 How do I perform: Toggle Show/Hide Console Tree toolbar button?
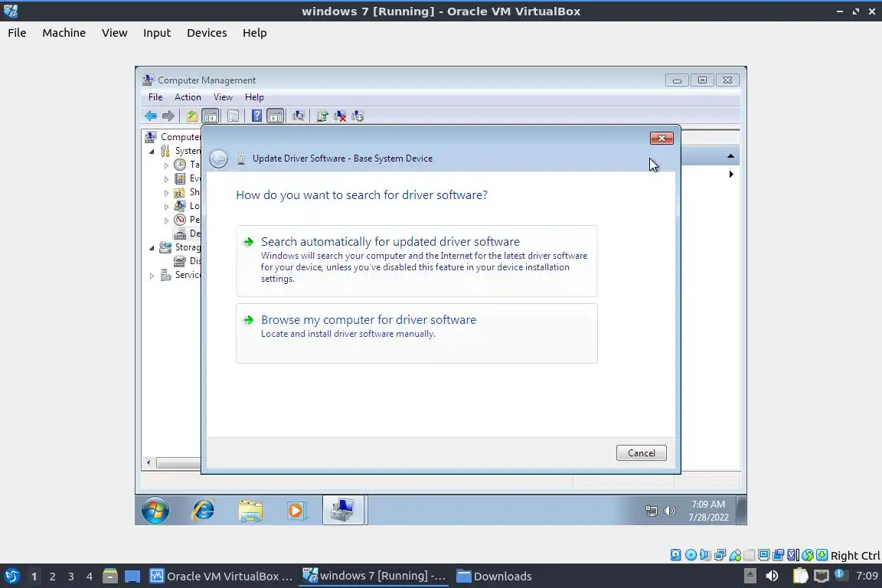point(211,116)
